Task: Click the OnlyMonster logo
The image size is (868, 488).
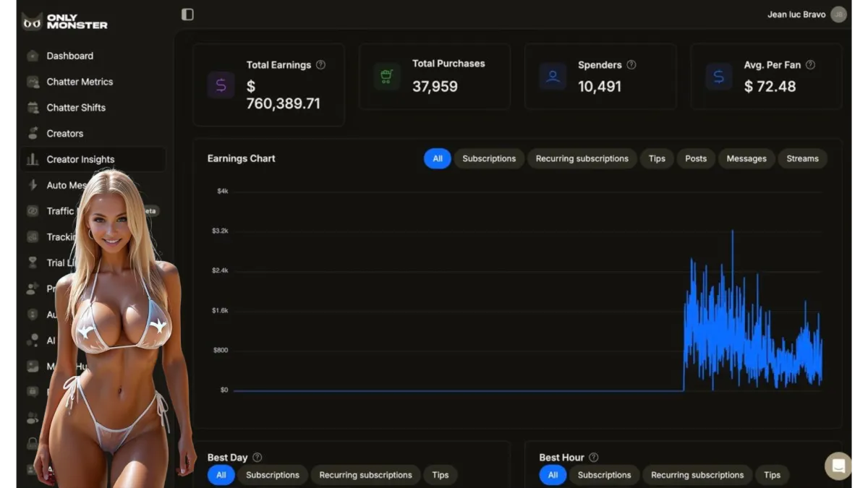Action: coord(65,22)
